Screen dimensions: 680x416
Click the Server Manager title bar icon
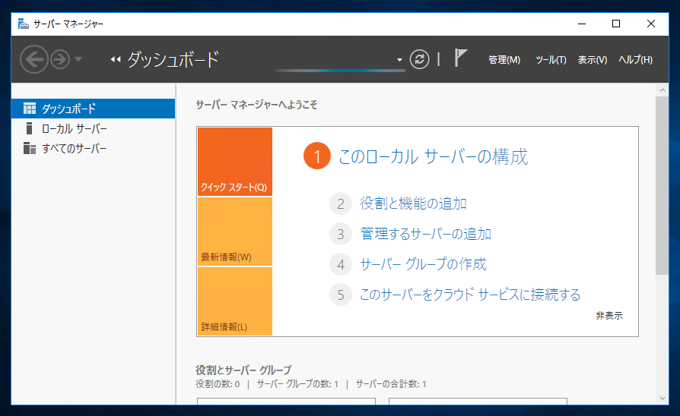(23, 23)
